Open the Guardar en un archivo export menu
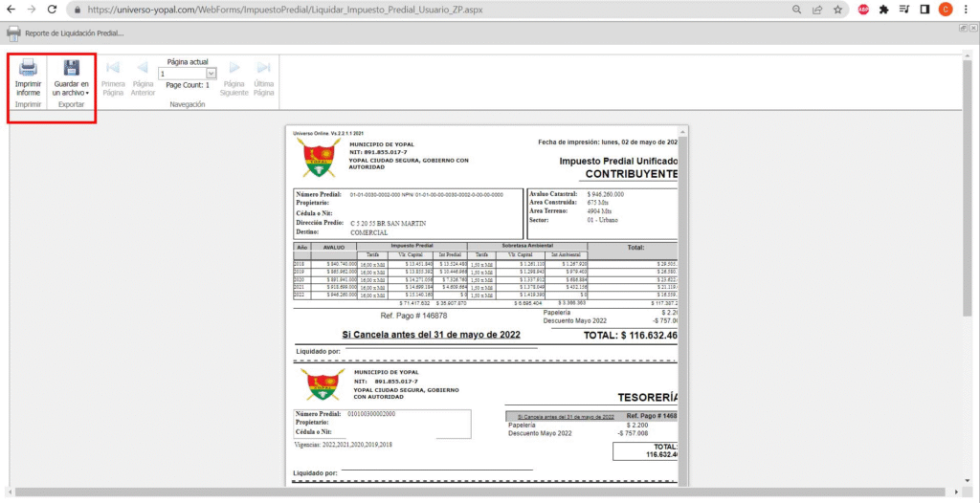This screenshot has width=980, height=503. pos(71,78)
